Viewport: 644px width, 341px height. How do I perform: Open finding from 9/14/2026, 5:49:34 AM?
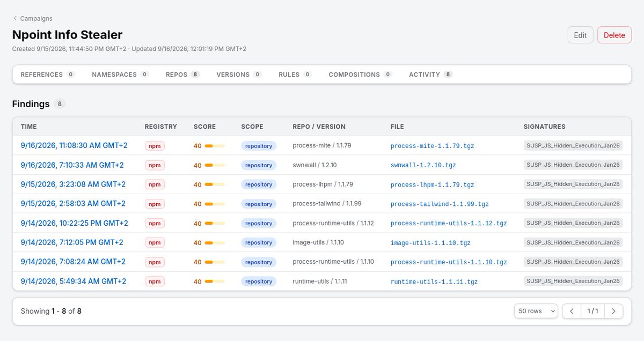tap(74, 281)
